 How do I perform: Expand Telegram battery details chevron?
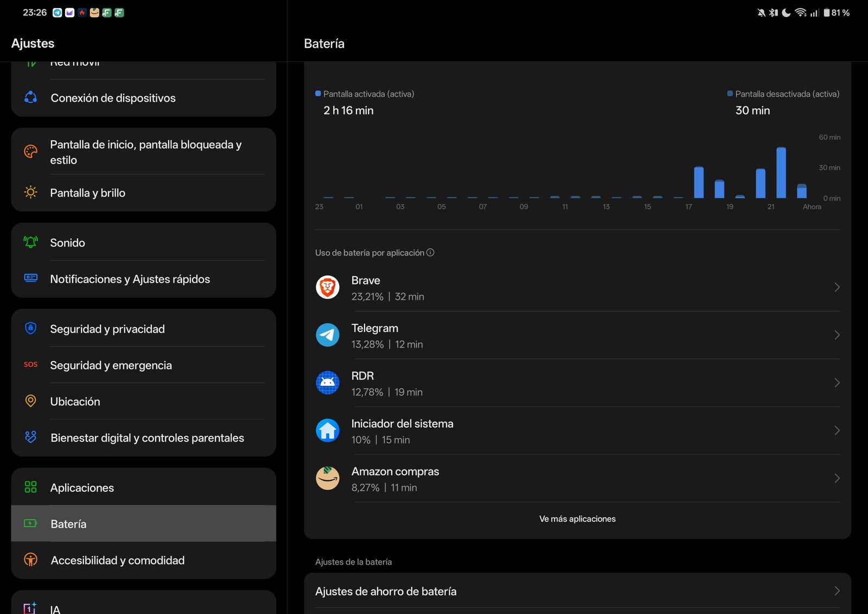click(837, 336)
